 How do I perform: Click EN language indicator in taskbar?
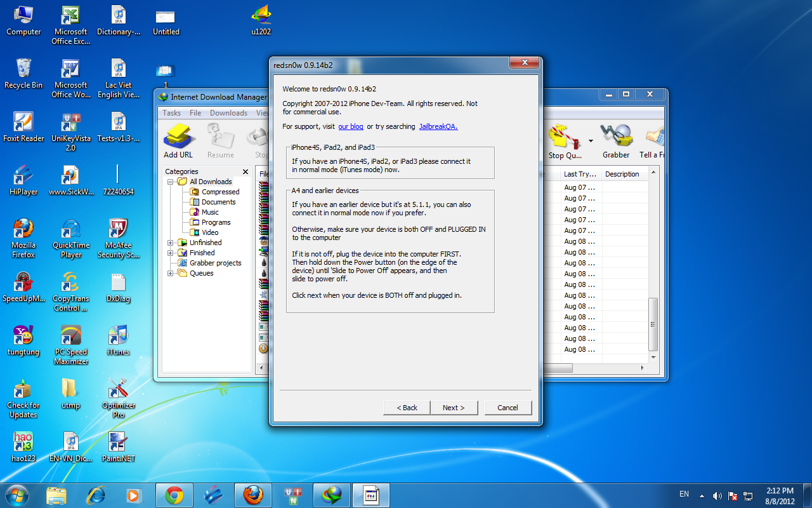[x=684, y=494]
